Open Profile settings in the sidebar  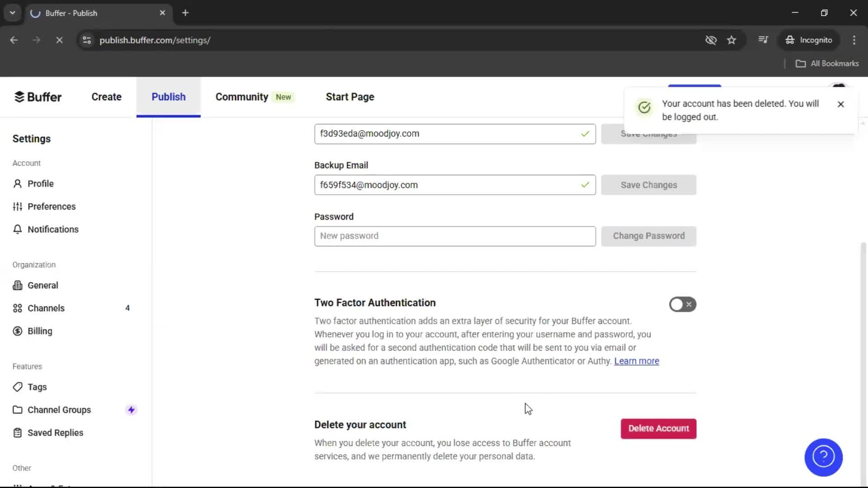click(x=40, y=183)
